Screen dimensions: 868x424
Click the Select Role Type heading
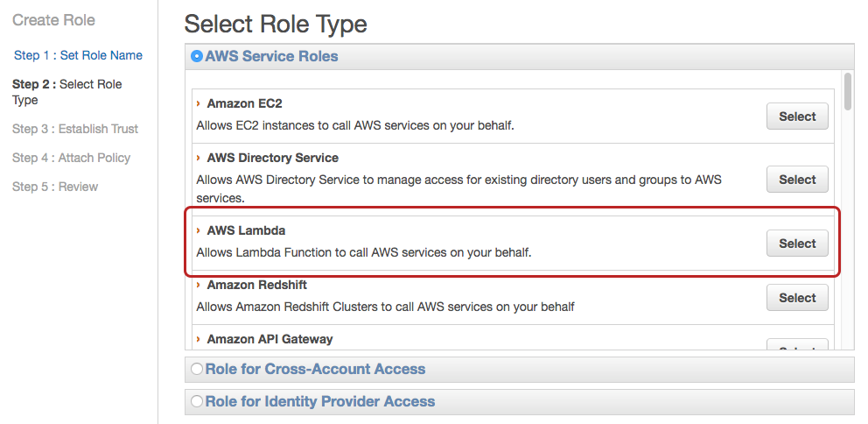[275, 25]
